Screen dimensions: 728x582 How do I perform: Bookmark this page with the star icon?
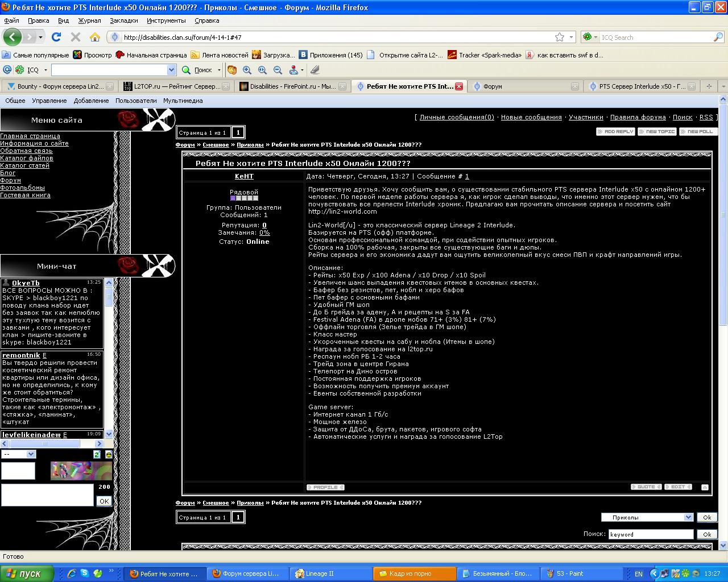pos(560,37)
